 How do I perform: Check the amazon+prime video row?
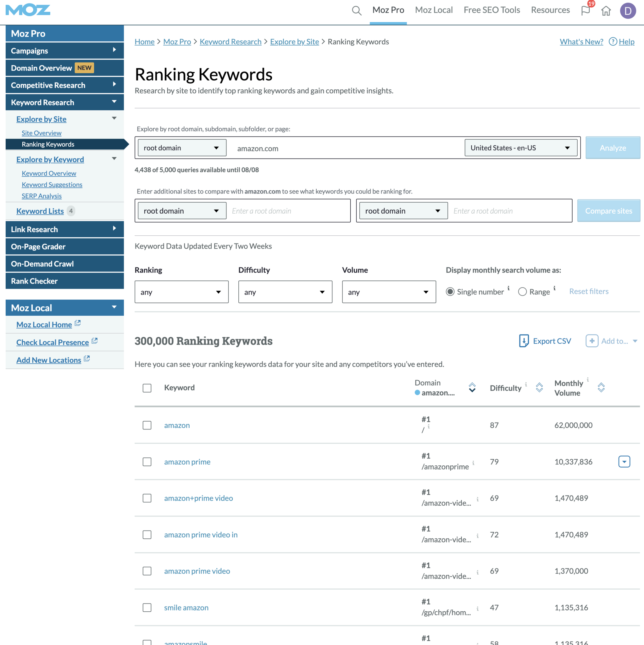click(147, 498)
